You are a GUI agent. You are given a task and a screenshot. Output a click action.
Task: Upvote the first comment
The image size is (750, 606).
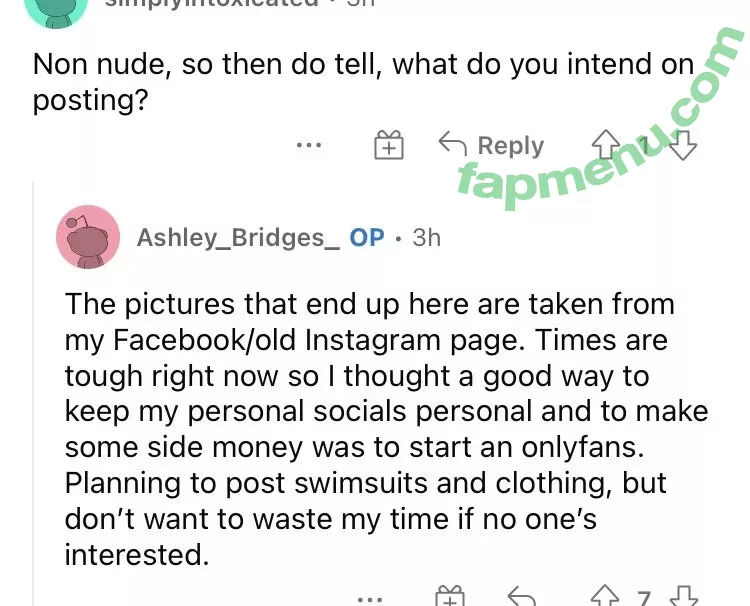[606, 144]
